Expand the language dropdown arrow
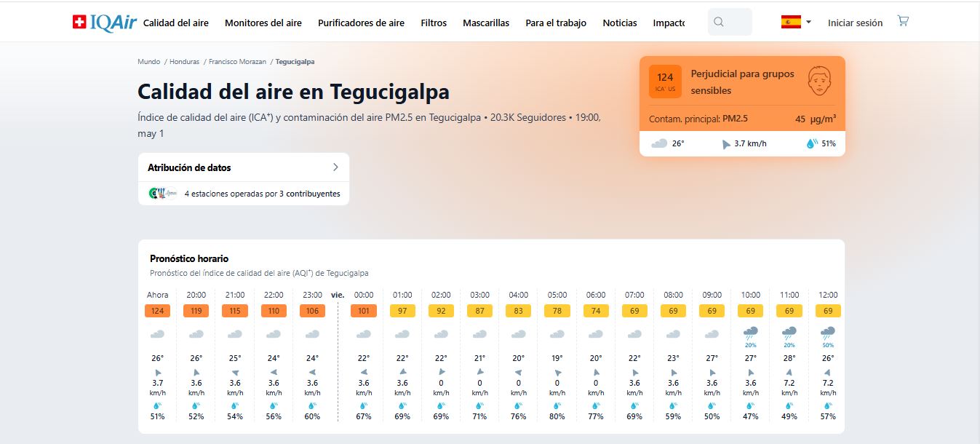This screenshot has width=980, height=444. click(x=808, y=23)
